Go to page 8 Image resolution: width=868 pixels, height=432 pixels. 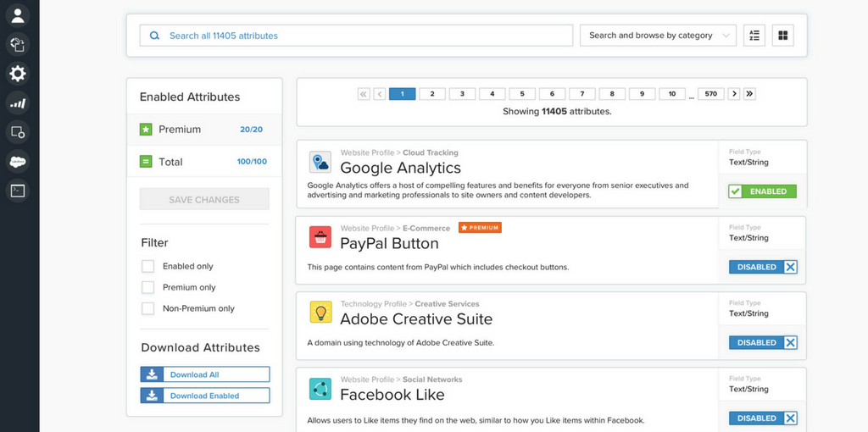[612, 94]
